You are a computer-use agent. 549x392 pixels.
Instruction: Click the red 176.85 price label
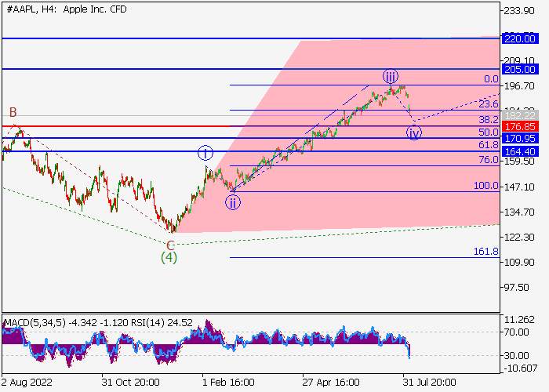[519, 126]
